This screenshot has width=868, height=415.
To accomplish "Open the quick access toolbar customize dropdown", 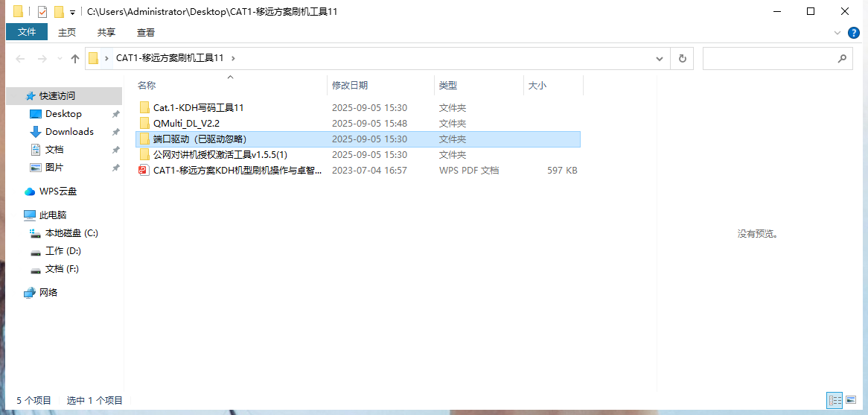I will 72,12.
